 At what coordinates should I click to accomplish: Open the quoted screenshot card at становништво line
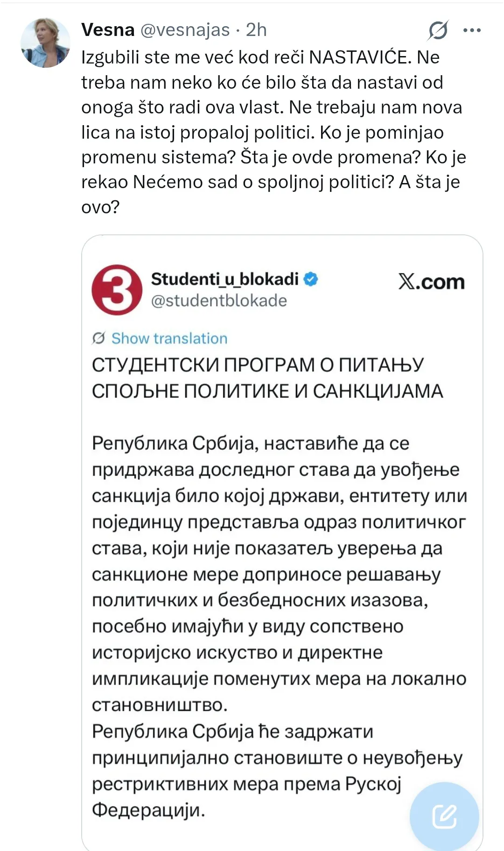coord(160,705)
